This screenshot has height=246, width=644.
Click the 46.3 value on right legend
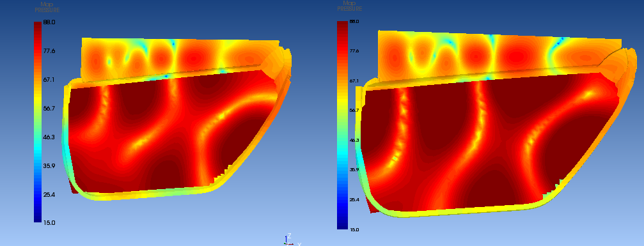point(354,140)
